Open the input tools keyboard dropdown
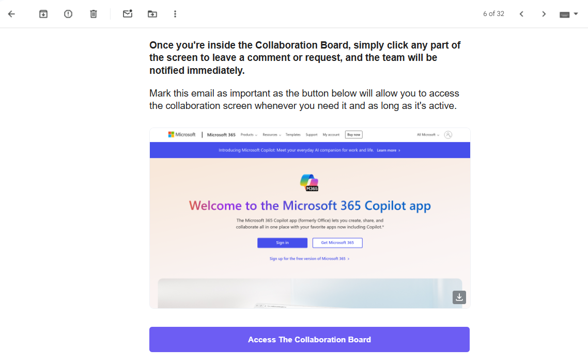Screen dimensions: 588x364 pyautogui.click(x=568, y=14)
